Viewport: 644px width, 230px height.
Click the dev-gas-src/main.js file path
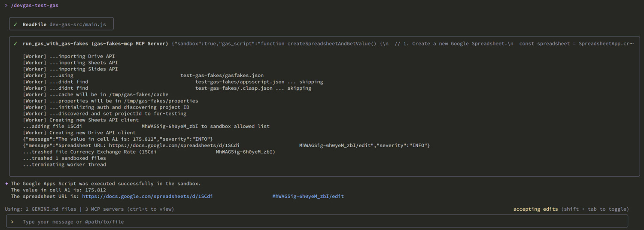coord(77,24)
